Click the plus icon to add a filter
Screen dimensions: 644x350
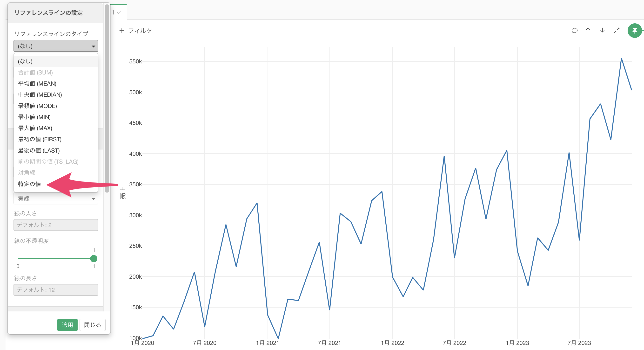[x=122, y=31]
